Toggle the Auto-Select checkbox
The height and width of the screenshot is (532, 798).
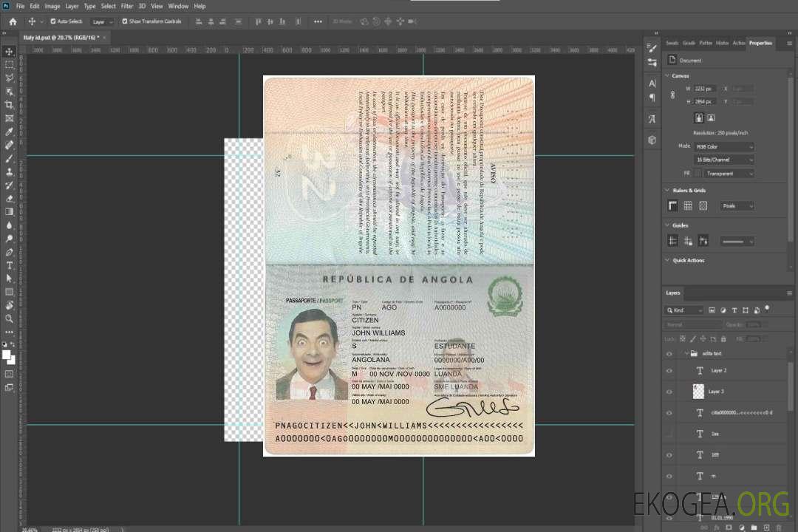(x=53, y=21)
